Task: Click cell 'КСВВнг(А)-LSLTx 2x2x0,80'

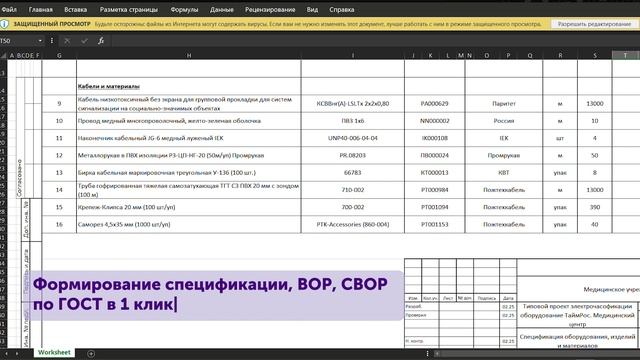Action: point(353,104)
